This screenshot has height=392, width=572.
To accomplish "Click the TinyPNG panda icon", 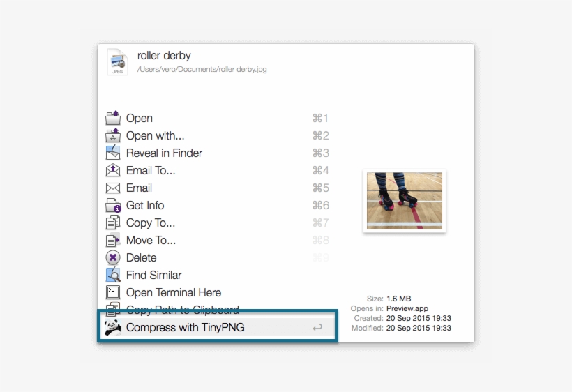I will (x=113, y=327).
